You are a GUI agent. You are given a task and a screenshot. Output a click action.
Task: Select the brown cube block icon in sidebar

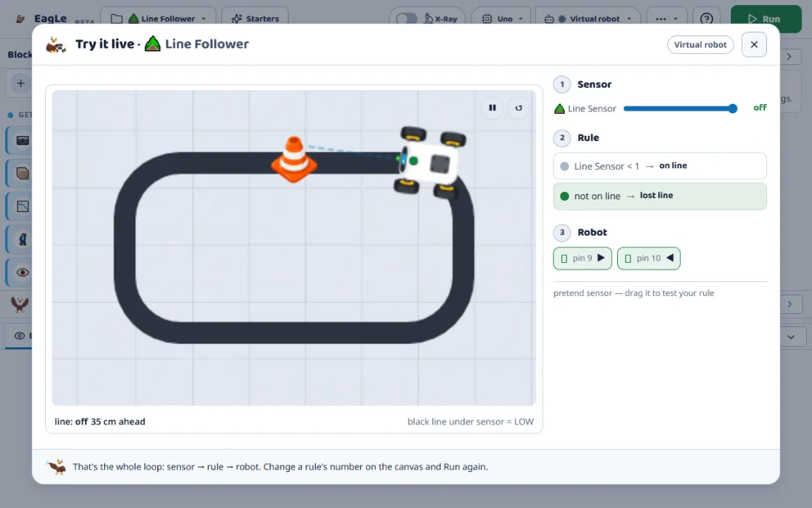[22, 174]
